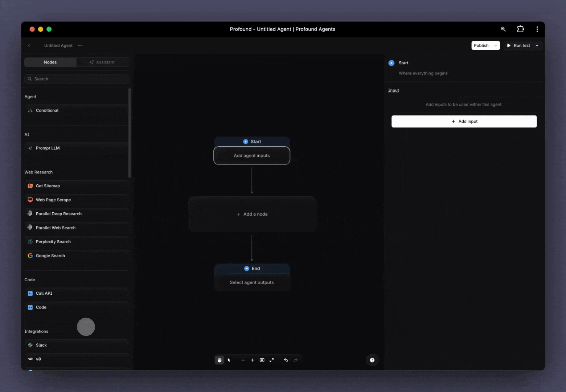Image resolution: width=566 pixels, height=392 pixels.
Task: Click the Untitled Agent name
Action: point(58,45)
